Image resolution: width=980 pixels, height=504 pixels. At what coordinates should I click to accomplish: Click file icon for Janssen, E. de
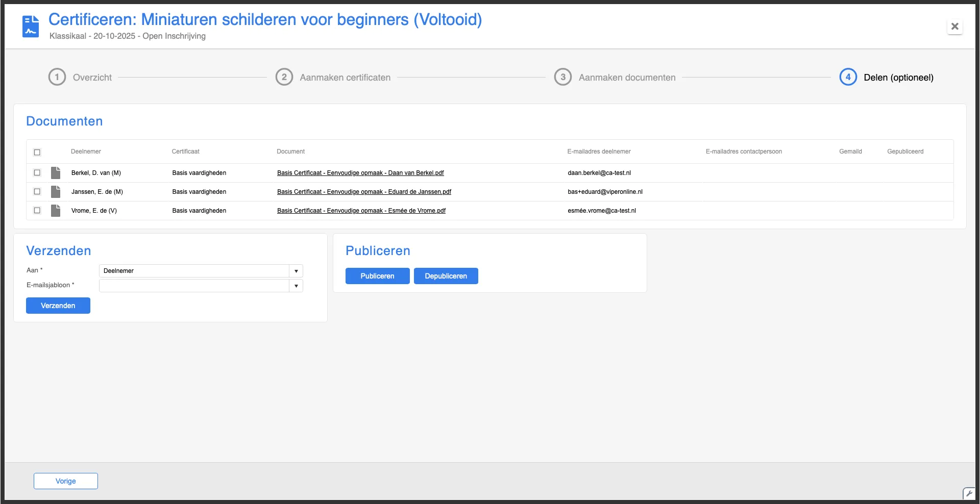[56, 192]
